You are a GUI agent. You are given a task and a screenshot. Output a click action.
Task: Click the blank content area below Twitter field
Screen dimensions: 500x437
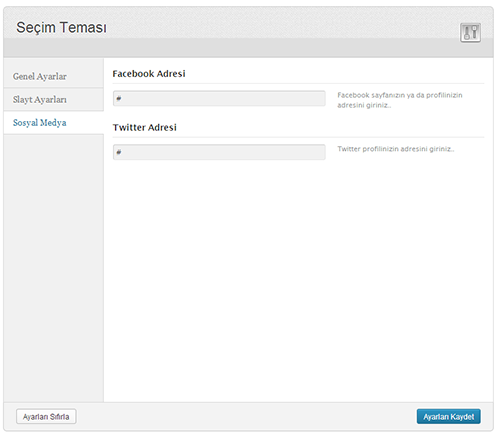click(298, 280)
